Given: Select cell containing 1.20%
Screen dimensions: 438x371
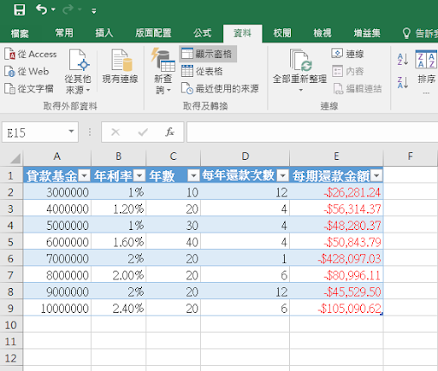Looking at the screenshot, I should [119, 209].
